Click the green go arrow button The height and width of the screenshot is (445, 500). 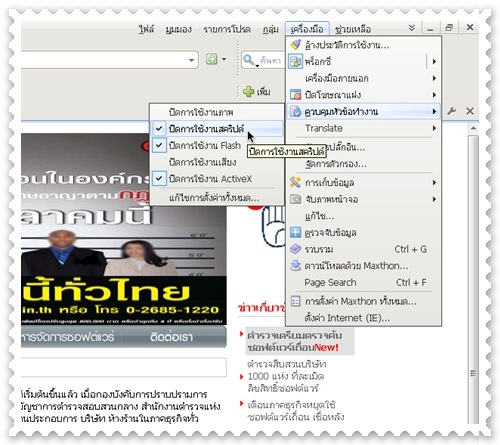pos(212,60)
